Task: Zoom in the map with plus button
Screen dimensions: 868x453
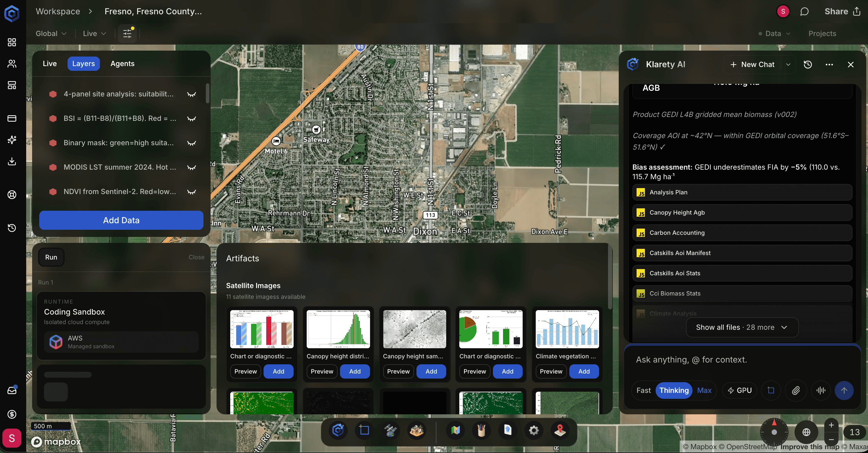Action: (x=831, y=425)
